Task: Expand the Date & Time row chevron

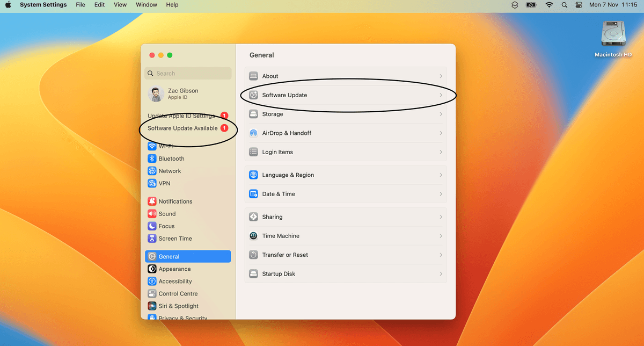Action: [x=441, y=194]
